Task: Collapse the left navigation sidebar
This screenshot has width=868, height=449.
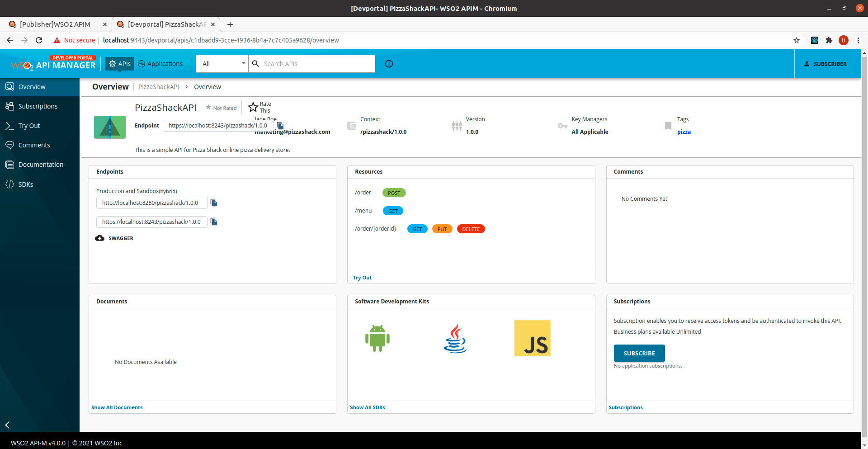Action: 7,425
